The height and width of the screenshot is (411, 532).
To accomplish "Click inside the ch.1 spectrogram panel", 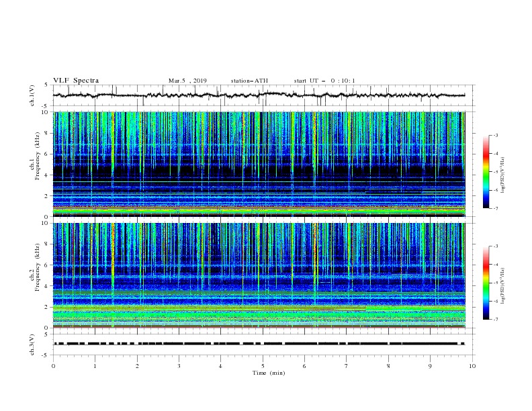I will [x=259, y=164].
